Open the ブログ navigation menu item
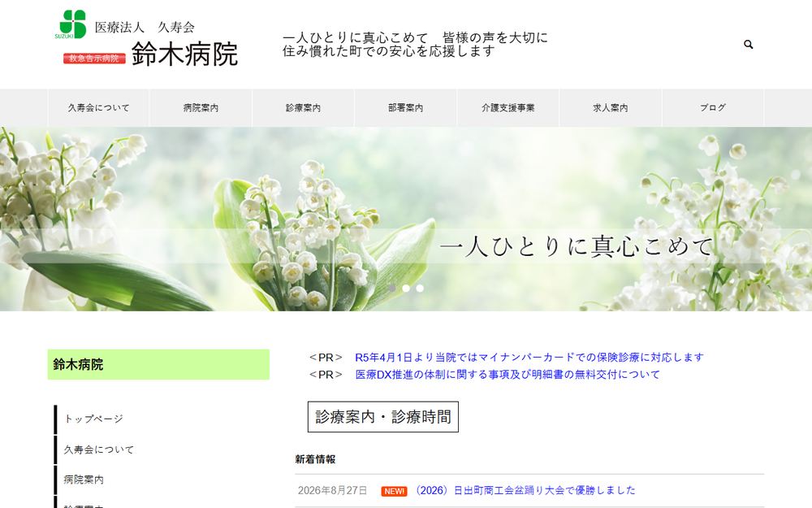The width and height of the screenshot is (812, 508). [713, 108]
